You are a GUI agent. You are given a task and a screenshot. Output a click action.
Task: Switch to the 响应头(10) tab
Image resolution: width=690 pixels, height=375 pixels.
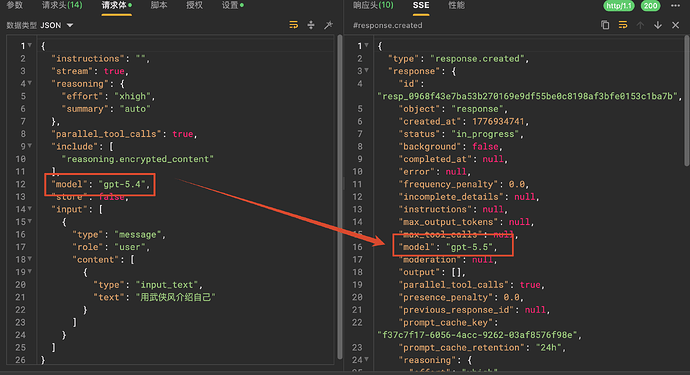click(373, 5)
